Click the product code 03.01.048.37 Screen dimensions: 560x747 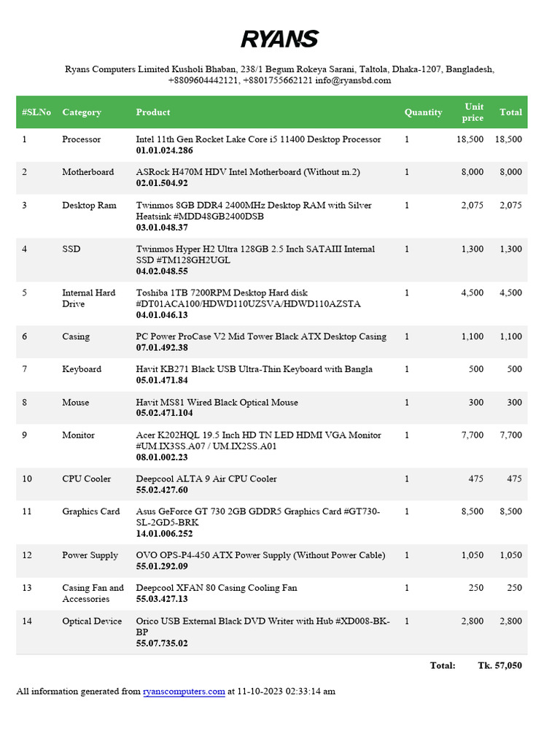(x=162, y=228)
